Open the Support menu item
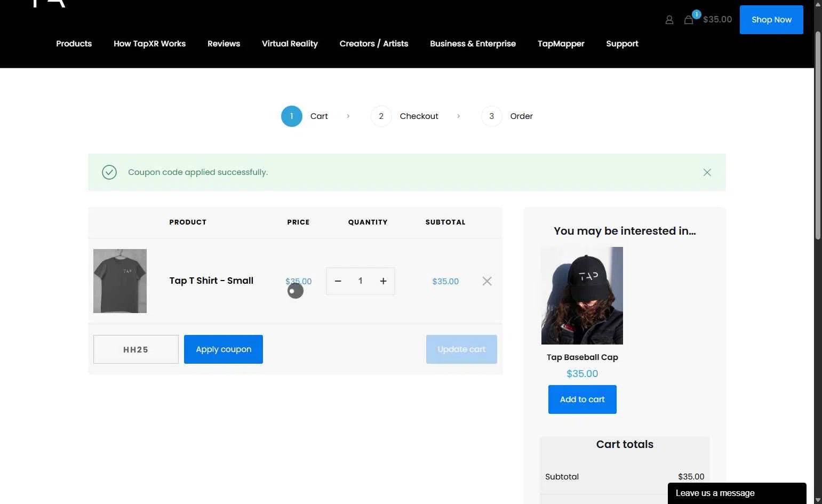This screenshot has height=504, width=822. click(x=622, y=44)
